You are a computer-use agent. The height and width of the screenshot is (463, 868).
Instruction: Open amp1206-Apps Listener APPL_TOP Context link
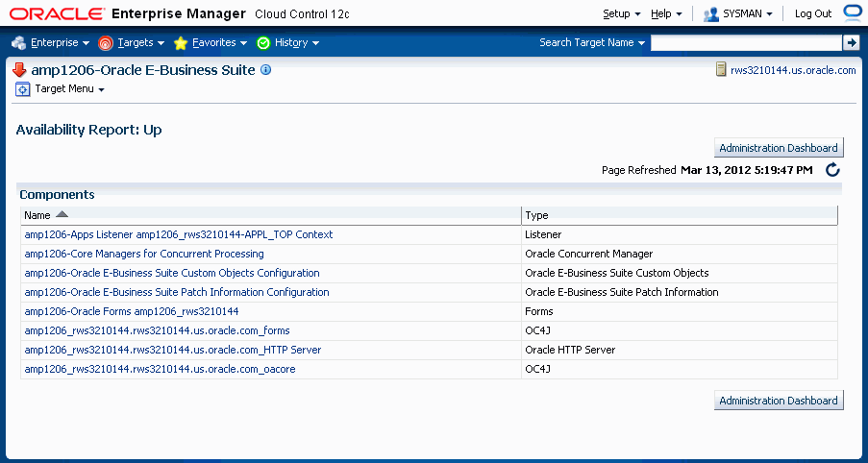coord(179,234)
